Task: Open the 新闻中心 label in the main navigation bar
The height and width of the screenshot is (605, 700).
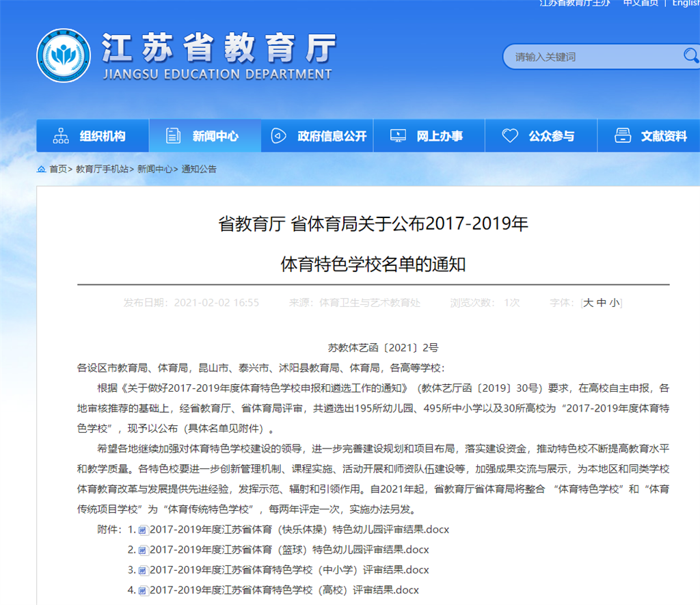Action: click(x=215, y=136)
